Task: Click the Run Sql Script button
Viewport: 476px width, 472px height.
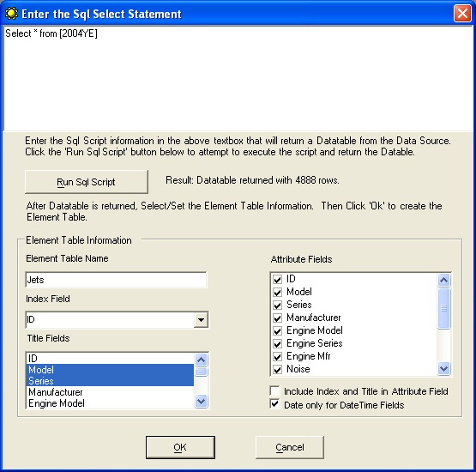Action: (x=87, y=182)
